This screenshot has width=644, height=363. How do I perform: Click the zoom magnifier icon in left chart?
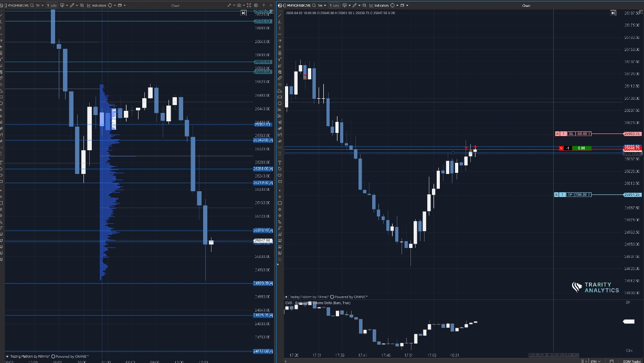click(x=82, y=5)
